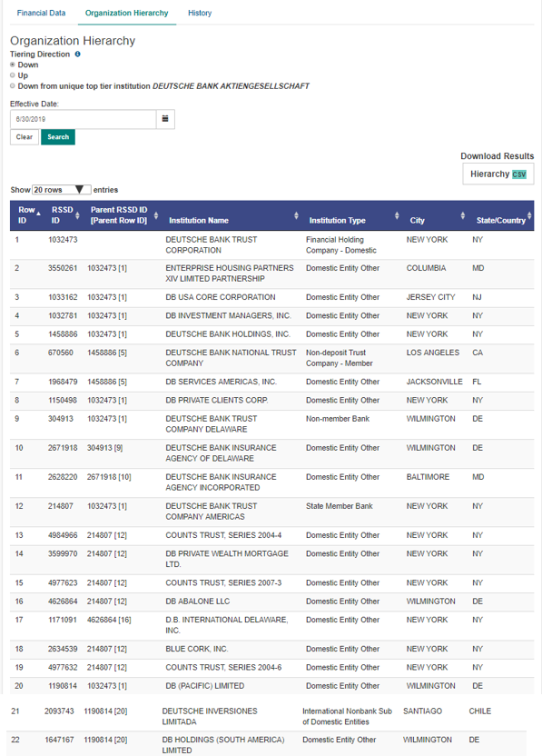Click COUNTS TRUST, SERIES 2004-4

[223, 535]
